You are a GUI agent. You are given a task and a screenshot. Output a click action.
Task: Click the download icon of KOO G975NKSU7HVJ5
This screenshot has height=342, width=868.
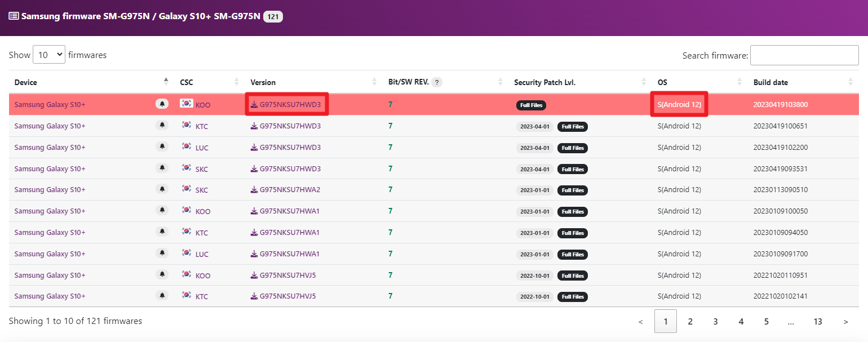(254, 275)
